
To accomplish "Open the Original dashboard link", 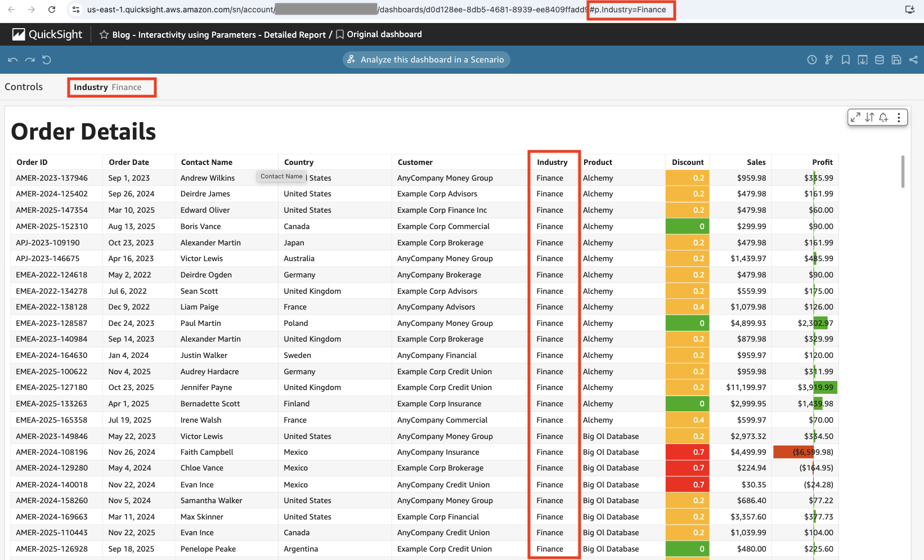I will click(384, 34).
